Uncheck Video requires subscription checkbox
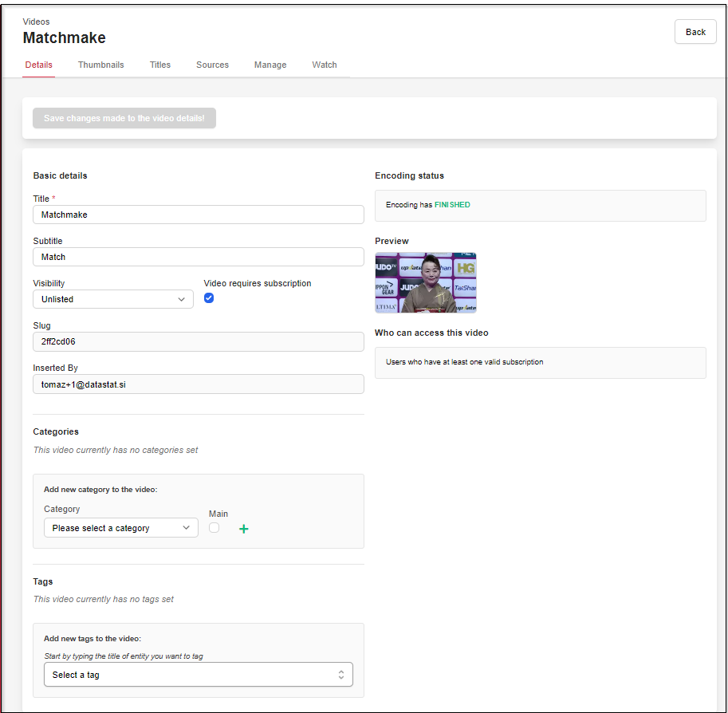 (x=209, y=298)
